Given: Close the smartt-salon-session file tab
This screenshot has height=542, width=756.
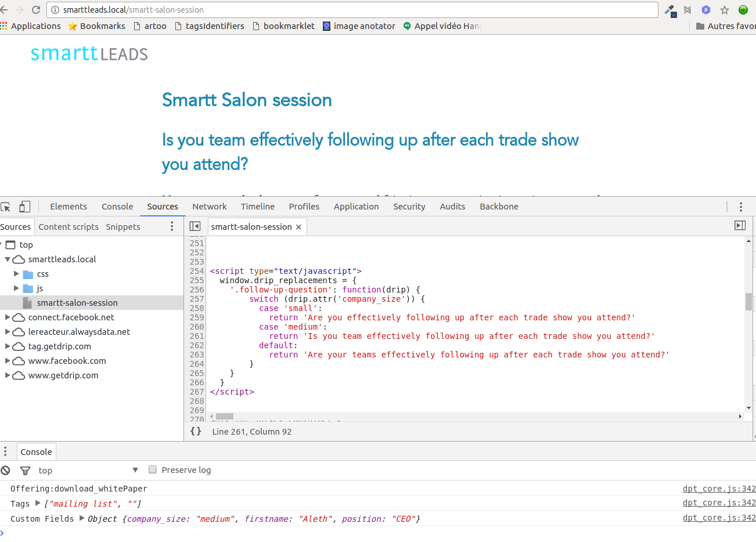Looking at the screenshot, I should coord(298,227).
